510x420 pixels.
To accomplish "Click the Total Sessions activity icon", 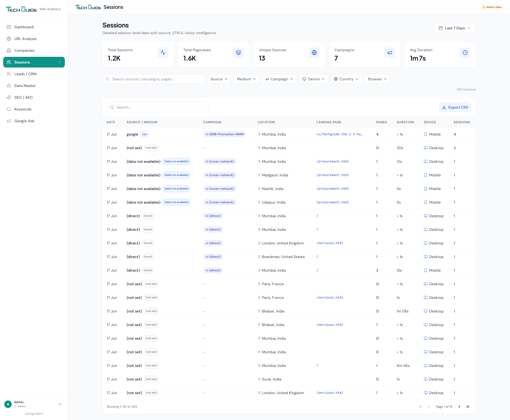I will click(x=163, y=53).
